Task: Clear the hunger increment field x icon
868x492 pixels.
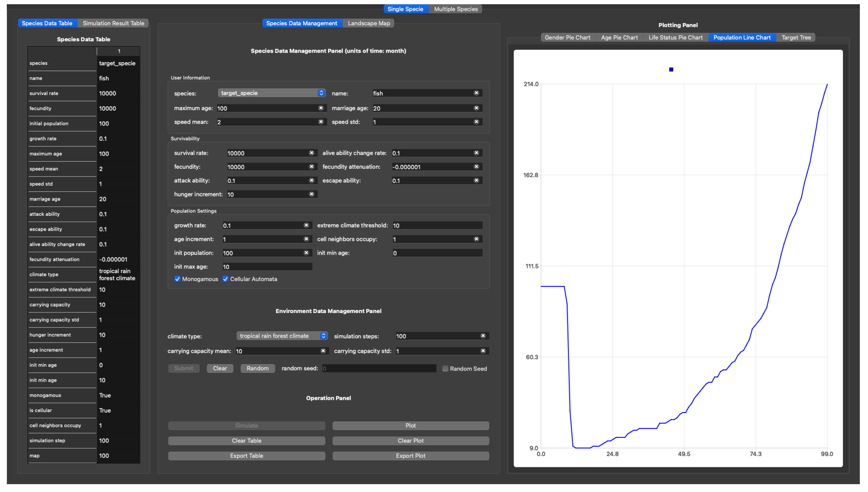Action: (x=312, y=194)
